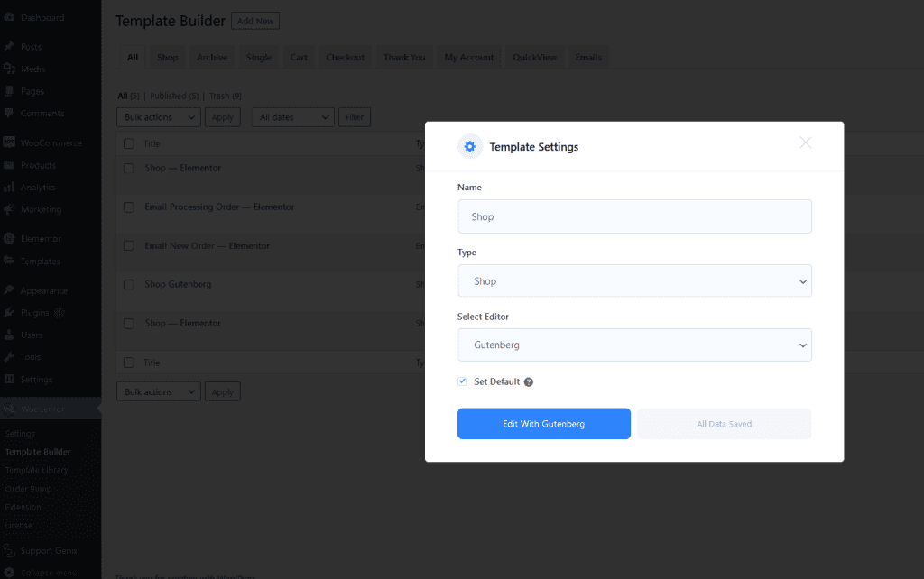
Task: Switch to the Checkout tab
Action: pos(345,58)
